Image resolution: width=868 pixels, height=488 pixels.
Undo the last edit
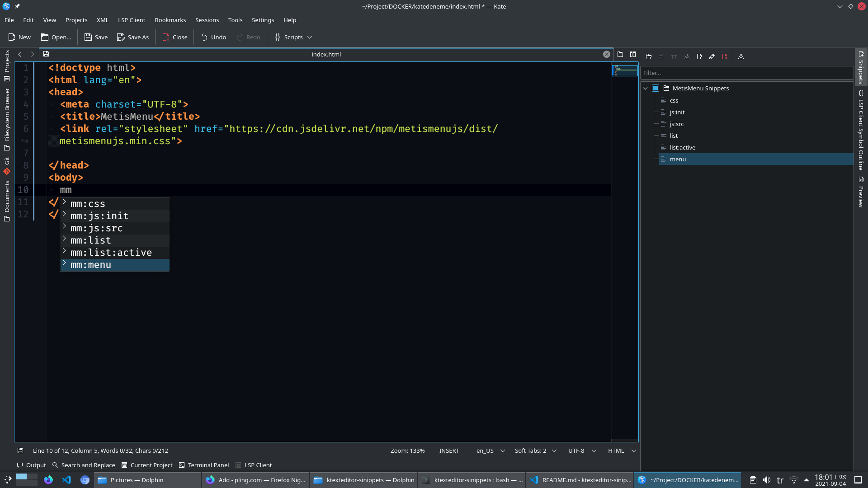(213, 37)
